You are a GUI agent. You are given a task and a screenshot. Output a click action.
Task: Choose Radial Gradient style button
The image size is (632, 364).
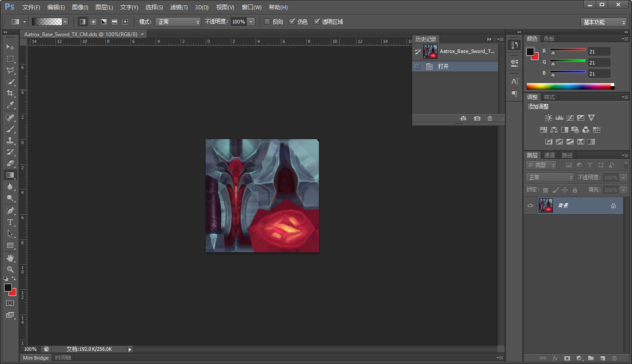tap(93, 22)
